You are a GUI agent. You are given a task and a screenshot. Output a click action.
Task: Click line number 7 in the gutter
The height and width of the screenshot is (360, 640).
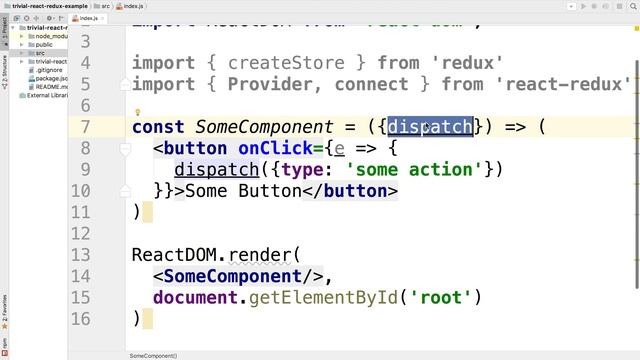pyautogui.click(x=85, y=127)
